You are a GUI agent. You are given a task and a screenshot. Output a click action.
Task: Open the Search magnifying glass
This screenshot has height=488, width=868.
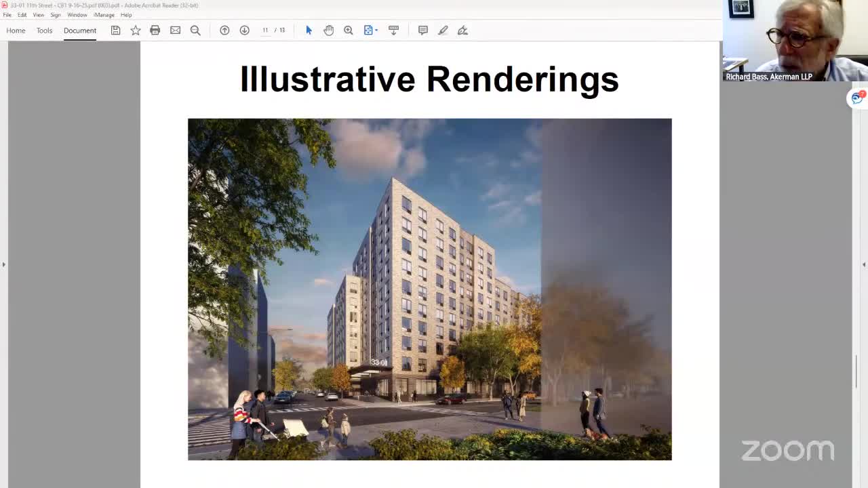pos(195,30)
